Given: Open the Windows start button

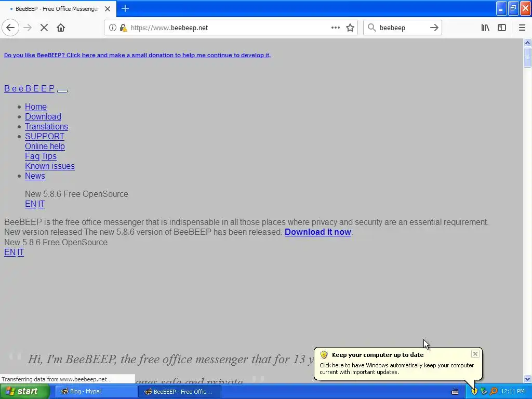Looking at the screenshot, I should [24, 392].
